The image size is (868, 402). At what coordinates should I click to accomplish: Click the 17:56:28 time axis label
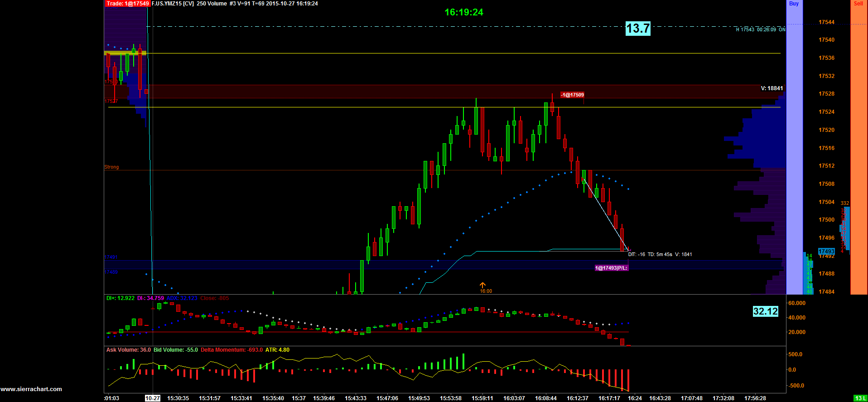[x=755, y=398]
